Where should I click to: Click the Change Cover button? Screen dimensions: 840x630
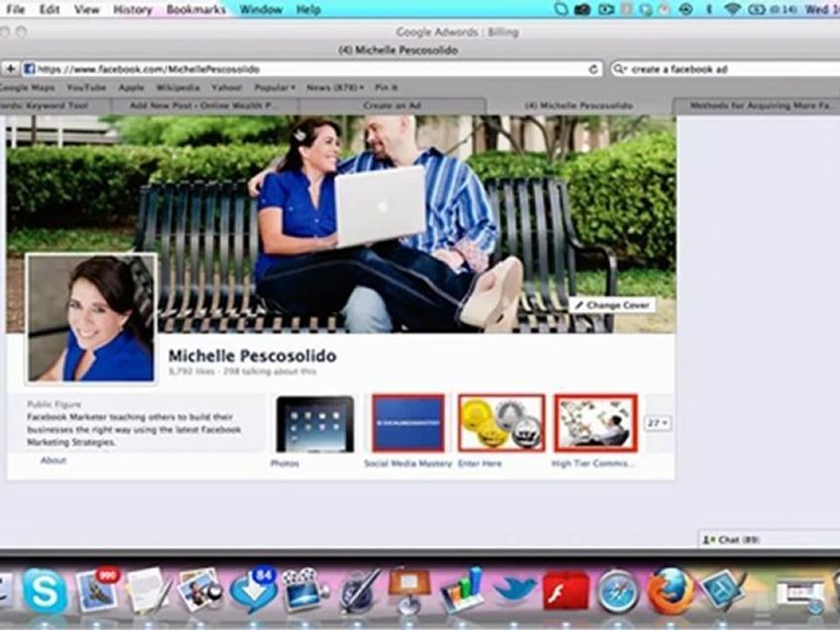point(612,305)
